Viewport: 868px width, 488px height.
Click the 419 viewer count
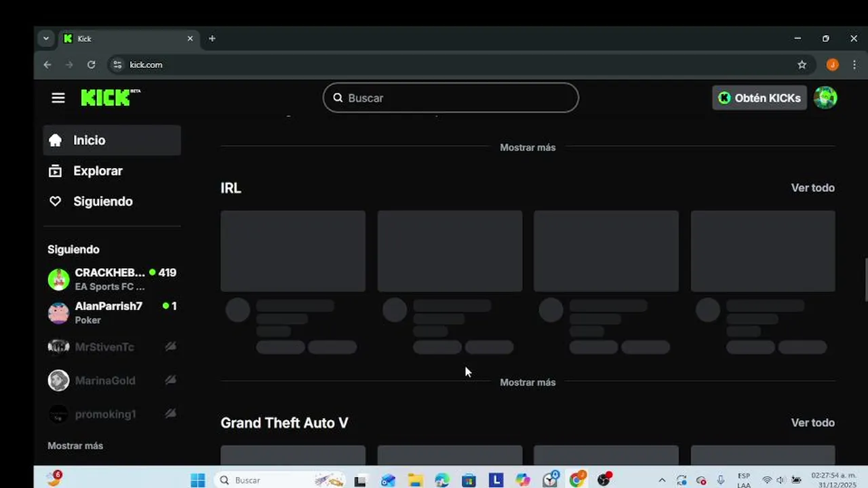click(167, 272)
